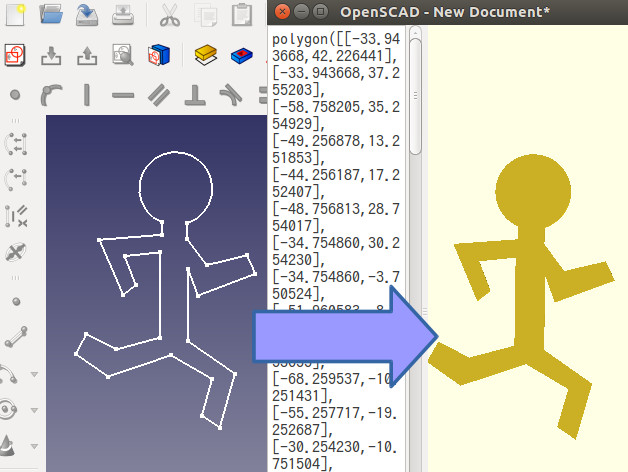
Task: Cut selection with the scissors icon
Action: tap(170, 15)
